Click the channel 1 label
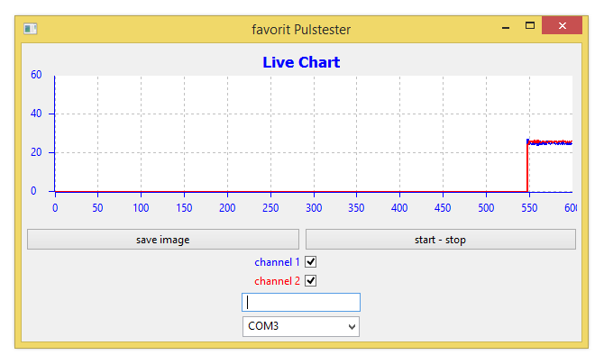 click(x=277, y=262)
